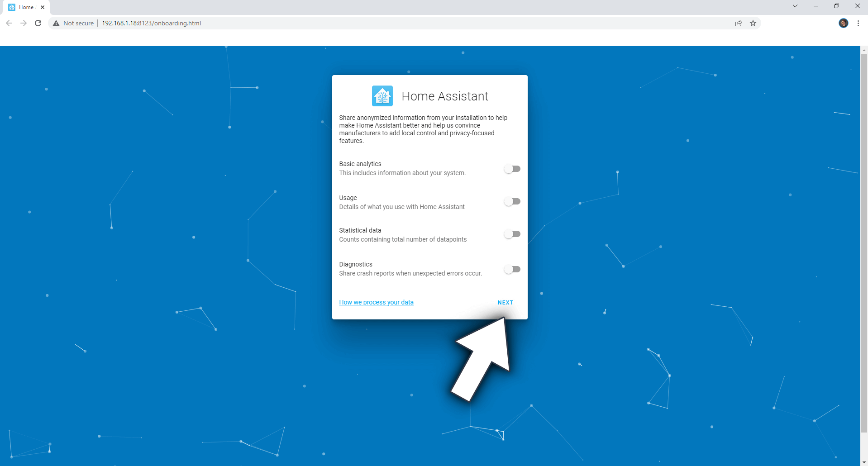Click the 'Basic analytics' label
Screen dimensions: 868x466
[360, 164]
